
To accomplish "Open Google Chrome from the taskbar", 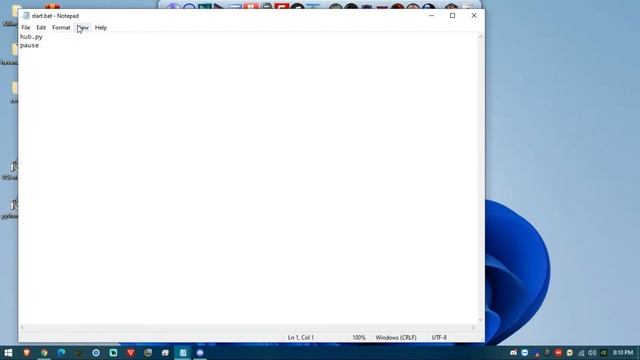I will pyautogui.click(x=44, y=353).
